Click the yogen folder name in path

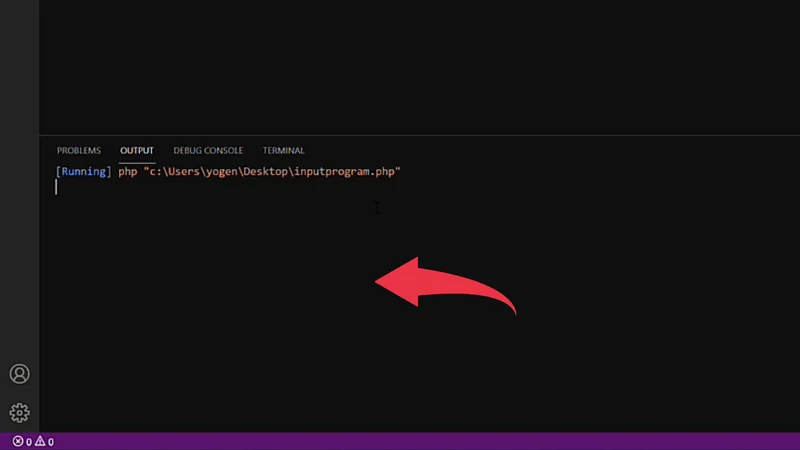tap(221, 172)
